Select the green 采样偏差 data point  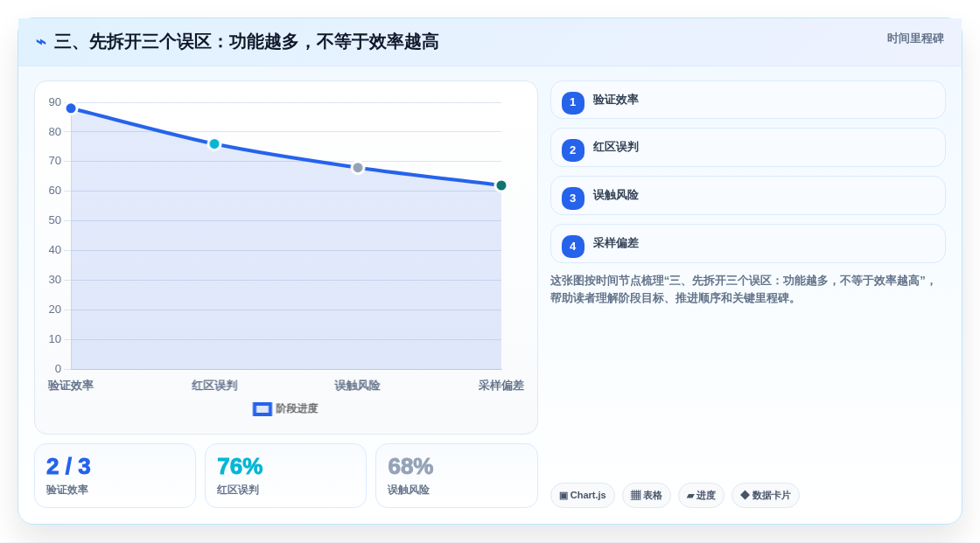[500, 185]
